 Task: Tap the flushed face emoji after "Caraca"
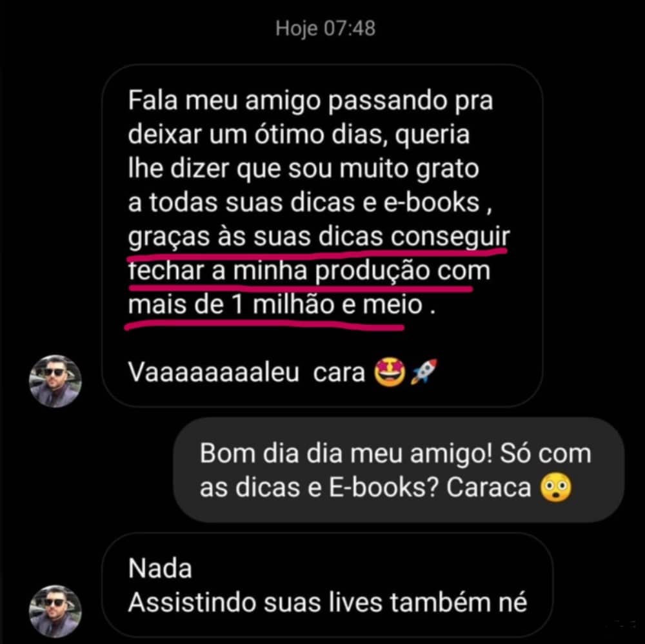(x=555, y=488)
